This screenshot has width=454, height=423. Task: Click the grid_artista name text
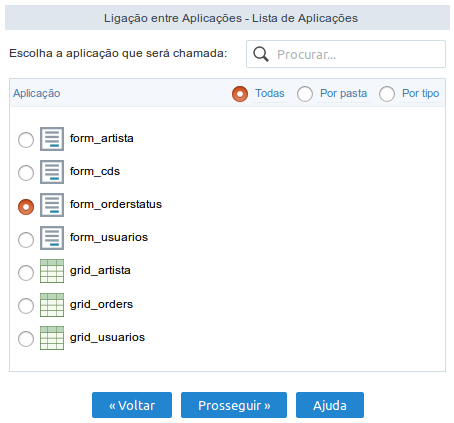[100, 270]
